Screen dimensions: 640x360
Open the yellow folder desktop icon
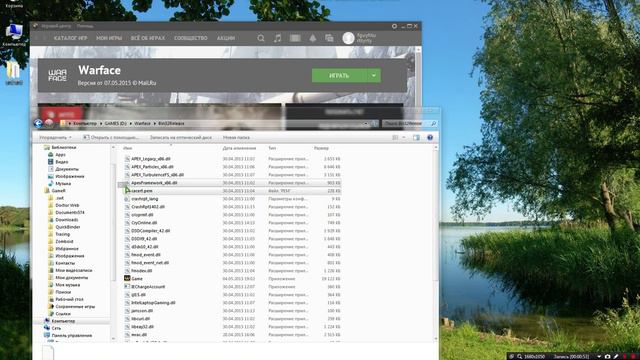pyautogui.click(x=13, y=73)
